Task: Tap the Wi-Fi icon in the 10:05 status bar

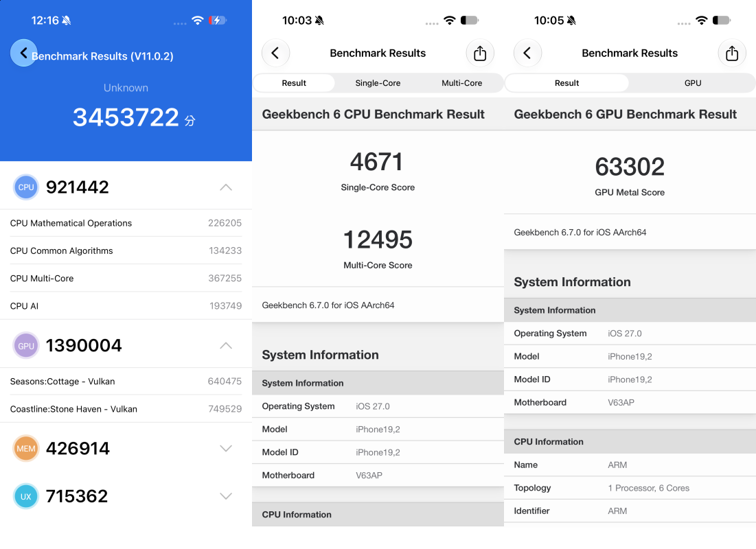Action: (x=702, y=20)
